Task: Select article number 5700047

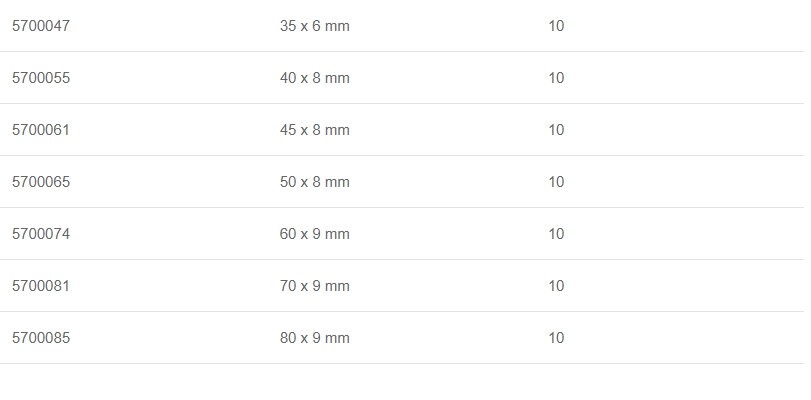Action: click(x=41, y=26)
